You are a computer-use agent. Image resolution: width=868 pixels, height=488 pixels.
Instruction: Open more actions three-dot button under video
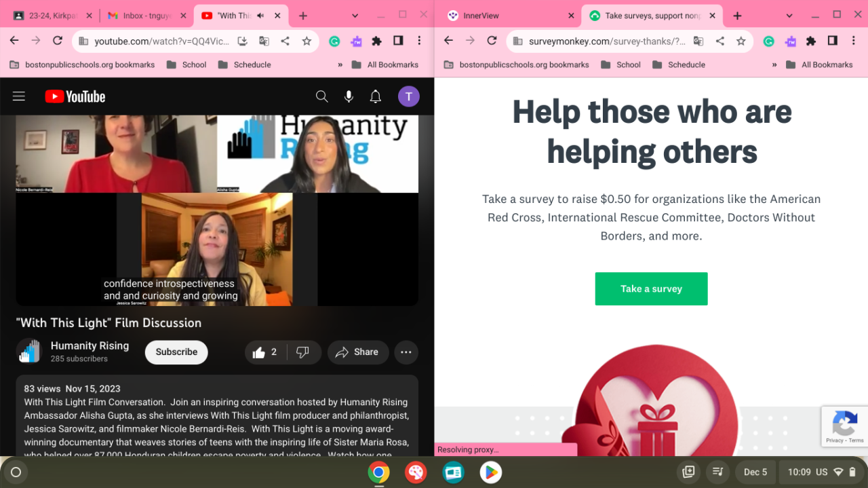tap(406, 352)
